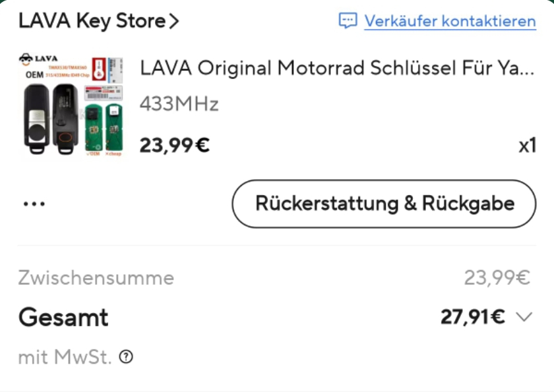Click the chat bubble icon beside Verkäufer kontaktieren
The height and width of the screenshot is (392, 554).
348,20
